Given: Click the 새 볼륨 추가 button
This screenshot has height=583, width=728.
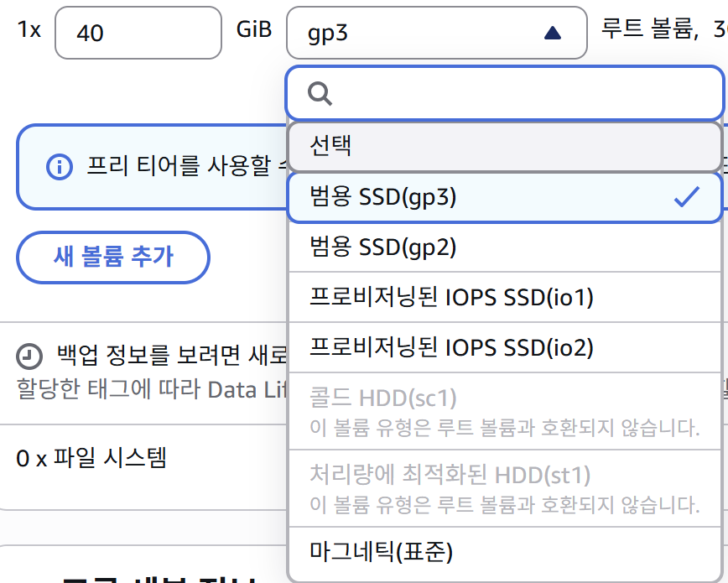Looking at the screenshot, I should [113, 257].
